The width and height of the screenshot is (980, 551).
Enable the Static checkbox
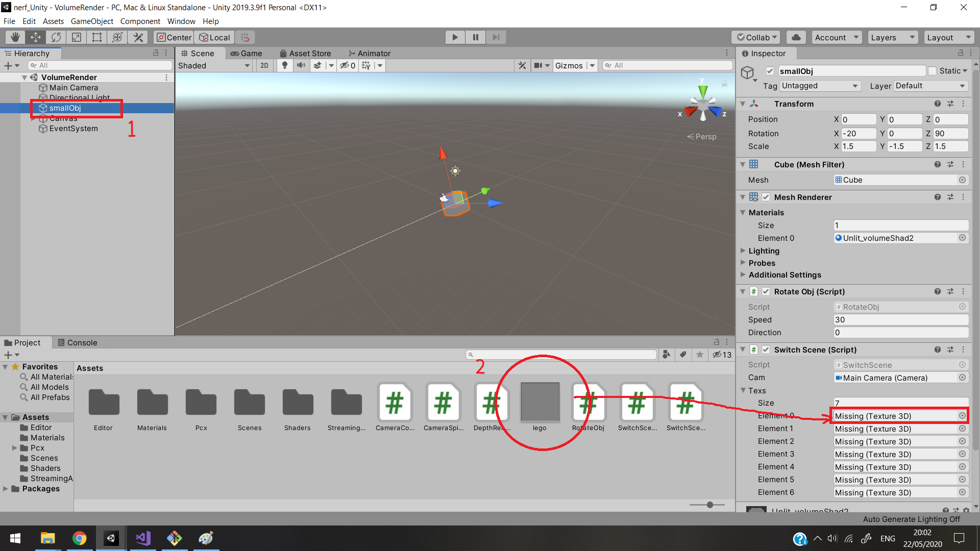[933, 71]
